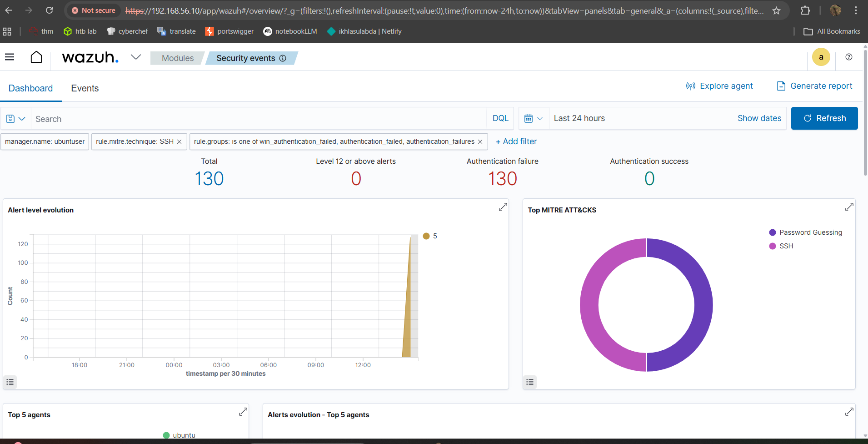Open the ikhlasulabda Netlify bookmark

tap(364, 31)
